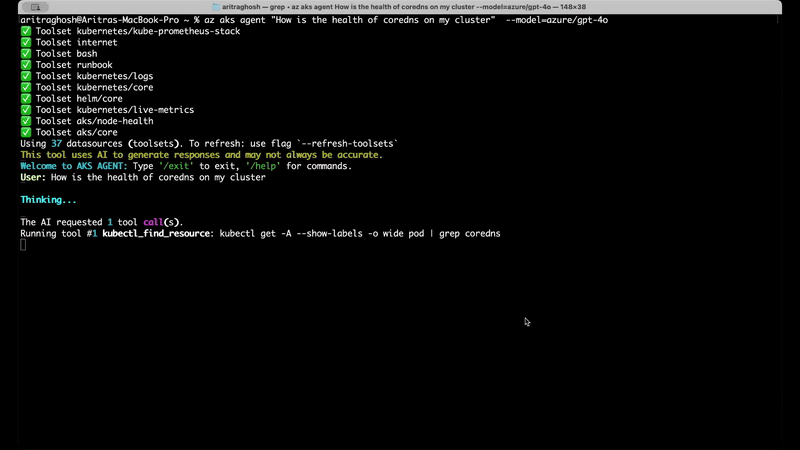Click 'Toolset aks/core' text

point(77,132)
